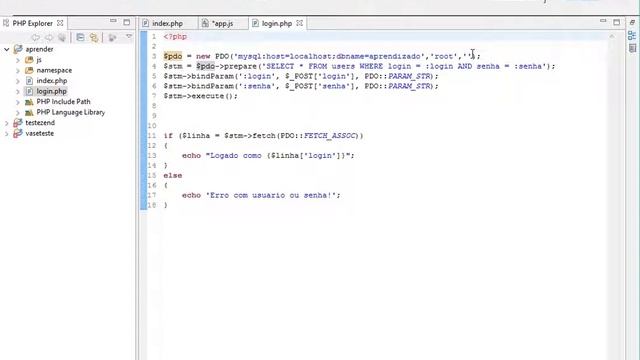Click the Forward navigation arrow in PHP Explorer

pyautogui.click(x=49, y=38)
